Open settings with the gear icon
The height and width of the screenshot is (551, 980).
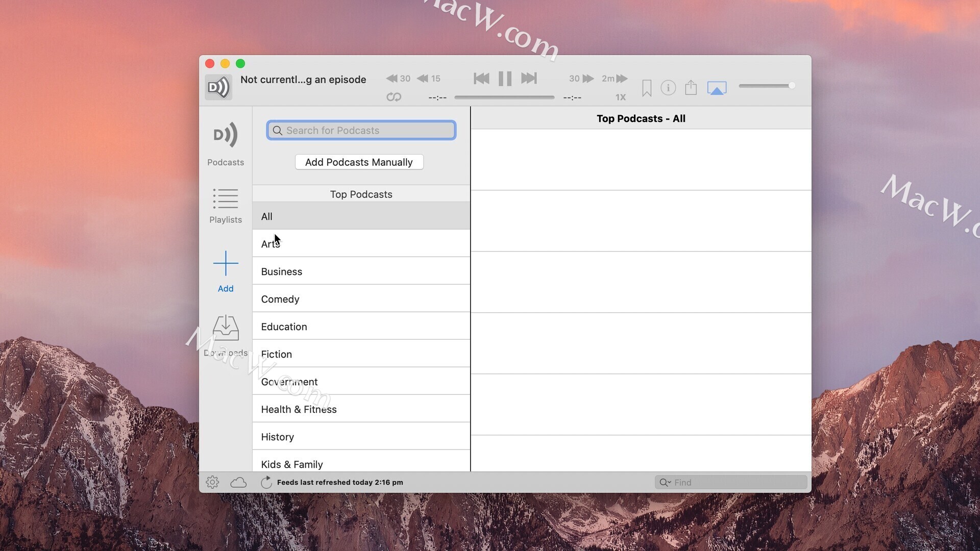(x=212, y=482)
